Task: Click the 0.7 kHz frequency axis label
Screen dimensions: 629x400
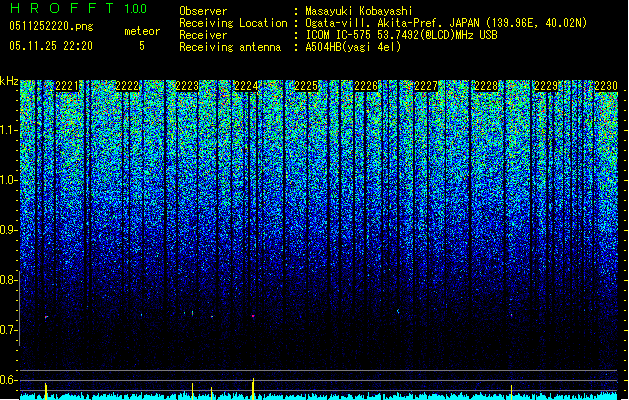Action: click(8, 330)
